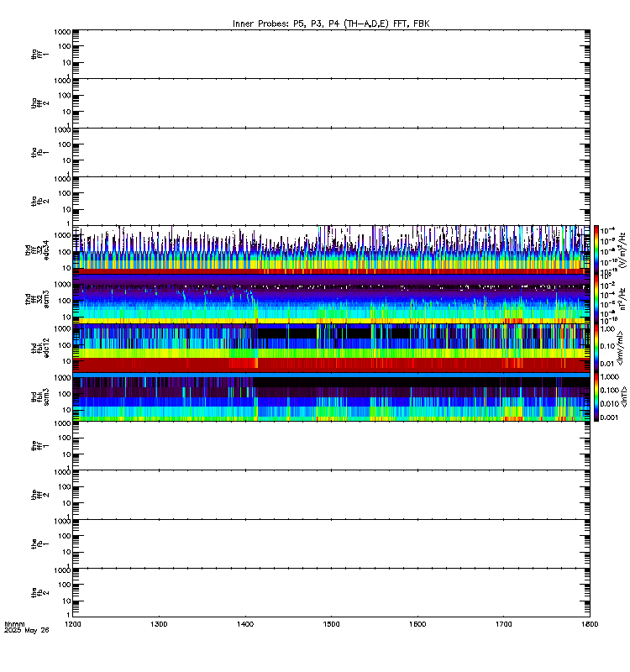Click the "tha fb 1" axis label
The width and height of the screenshot is (630, 672).
click(x=39, y=152)
